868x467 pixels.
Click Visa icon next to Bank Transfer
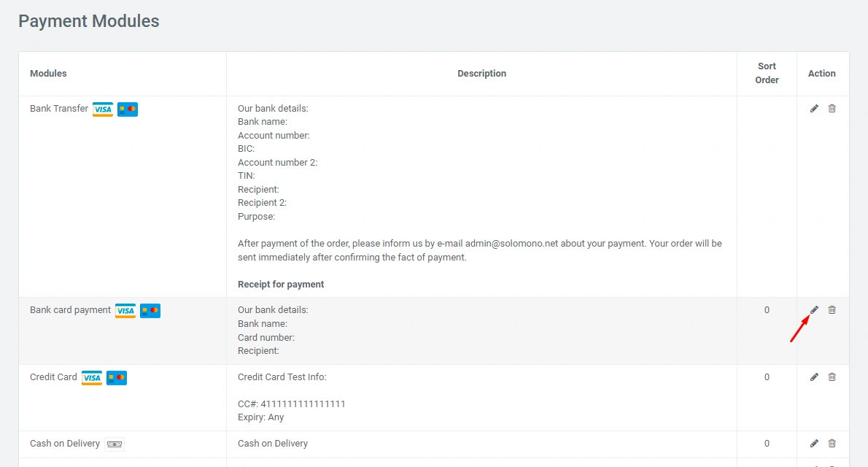point(103,109)
